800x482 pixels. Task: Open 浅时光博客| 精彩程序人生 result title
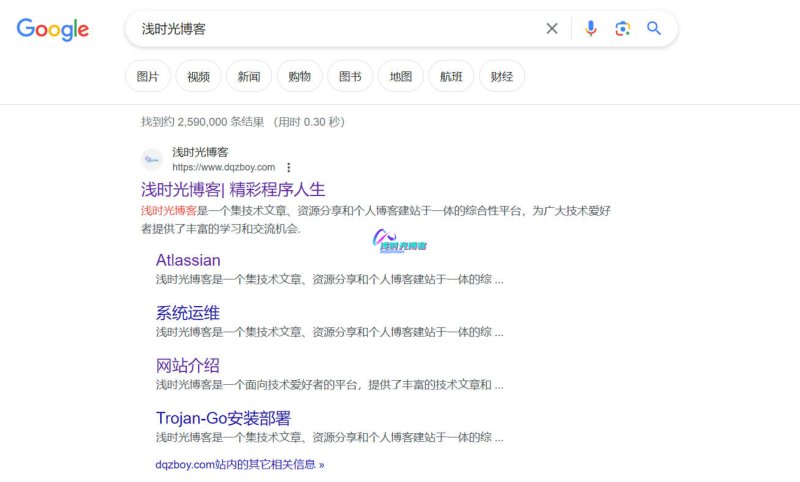pyautogui.click(x=233, y=190)
